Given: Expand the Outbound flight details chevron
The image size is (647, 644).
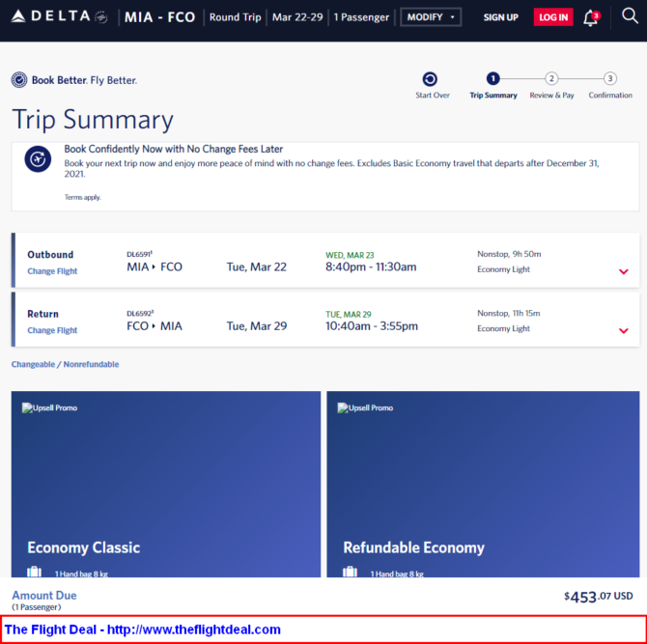Looking at the screenshot, I should 624,271.
